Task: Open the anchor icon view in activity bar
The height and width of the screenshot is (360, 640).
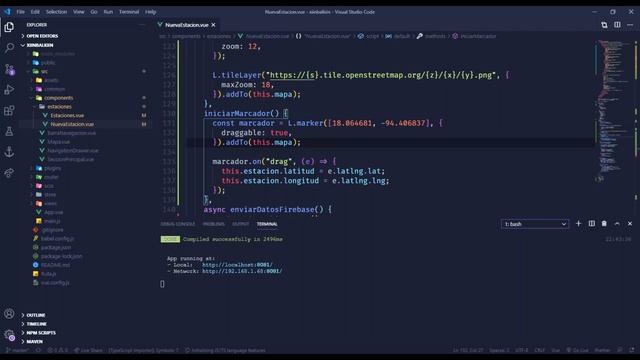Action: 9,152
